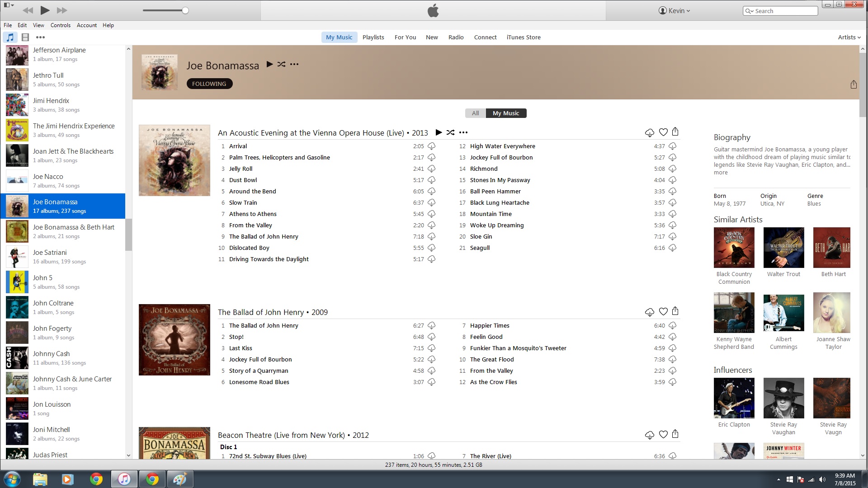Image resolution: width=868 pixels, height=488 pixels.
Task: Download the Arrival track from iCloud
Action: pos(431,146)
